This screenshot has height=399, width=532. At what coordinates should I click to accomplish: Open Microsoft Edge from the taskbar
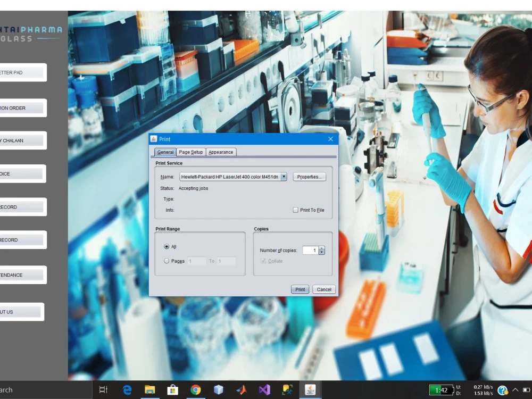pyautogui.click(x=127, y=390)
